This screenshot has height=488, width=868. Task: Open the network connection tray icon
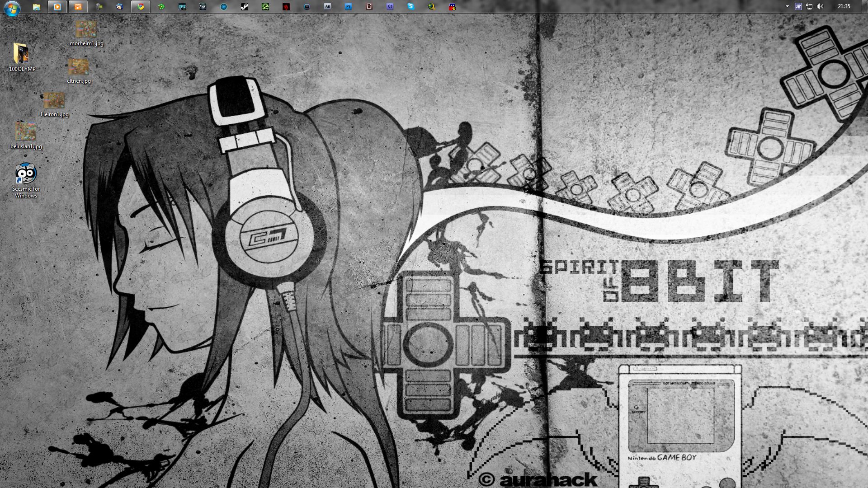point(809,6)
